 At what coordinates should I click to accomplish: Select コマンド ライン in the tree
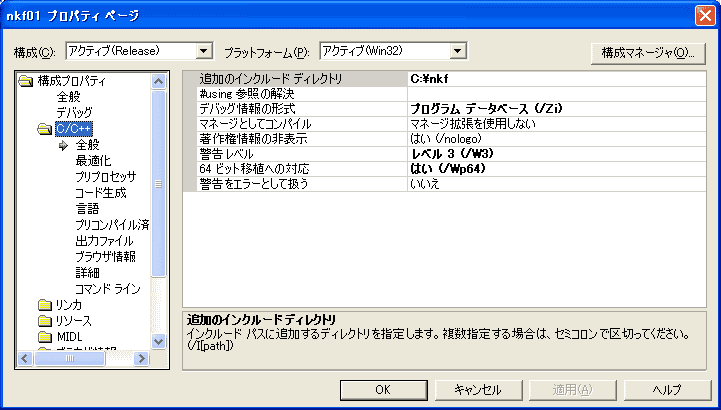(108, 289)
